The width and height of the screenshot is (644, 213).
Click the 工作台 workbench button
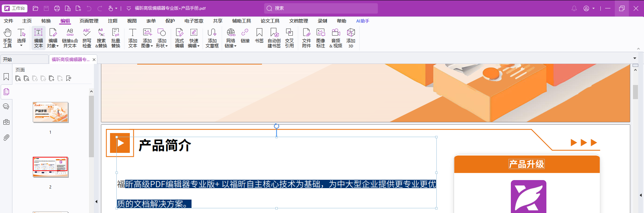point(15,8)
